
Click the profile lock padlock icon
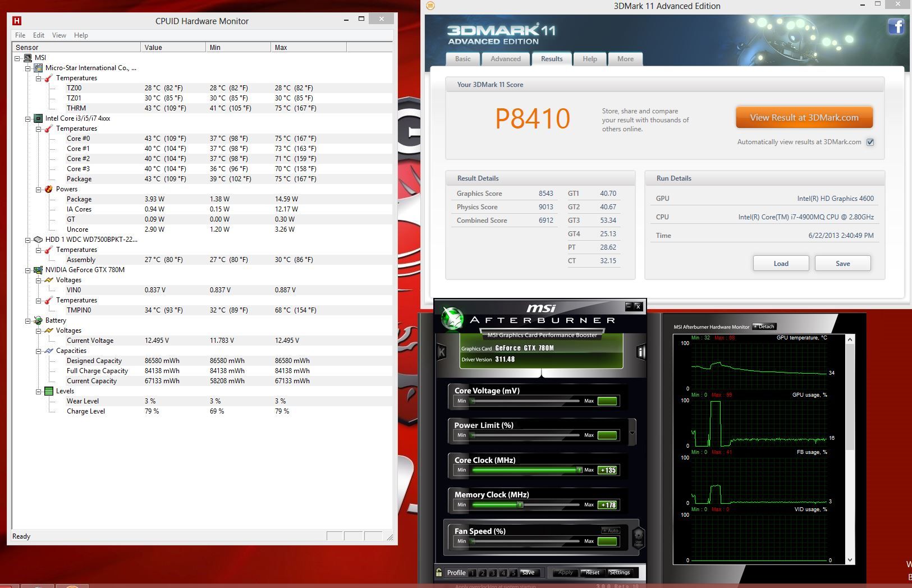click(x=439, y=572)
